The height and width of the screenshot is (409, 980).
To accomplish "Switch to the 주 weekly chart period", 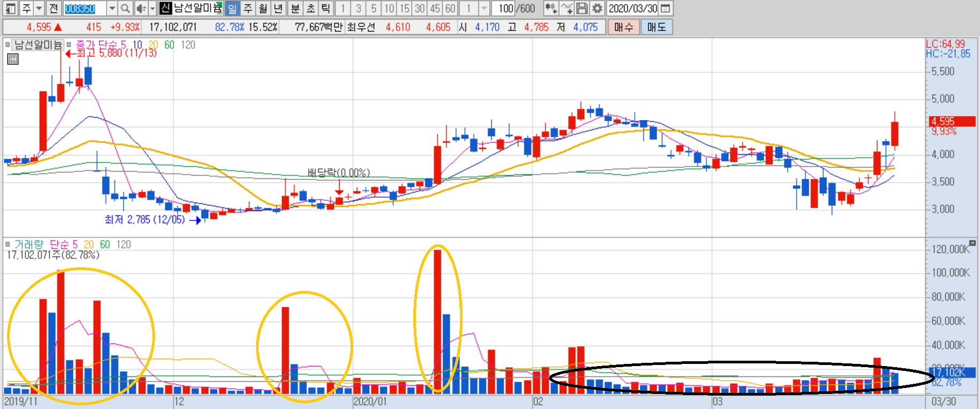I will 247,8.
